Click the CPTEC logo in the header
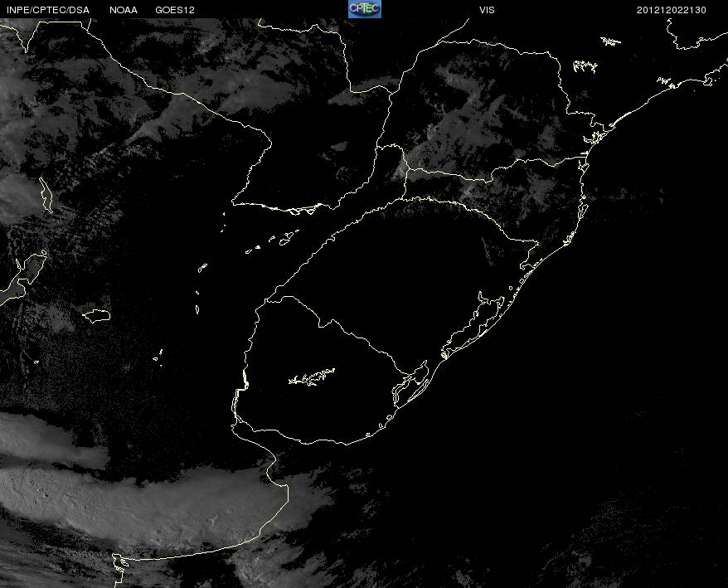Screen dimensions: 728x588 (365, 9)
